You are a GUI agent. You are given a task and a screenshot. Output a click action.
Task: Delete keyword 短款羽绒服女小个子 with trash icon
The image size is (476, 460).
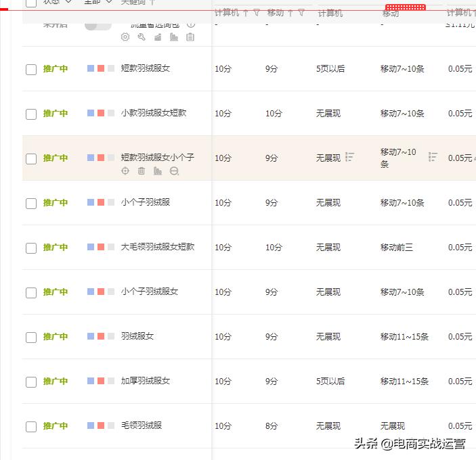coord(142,171)
